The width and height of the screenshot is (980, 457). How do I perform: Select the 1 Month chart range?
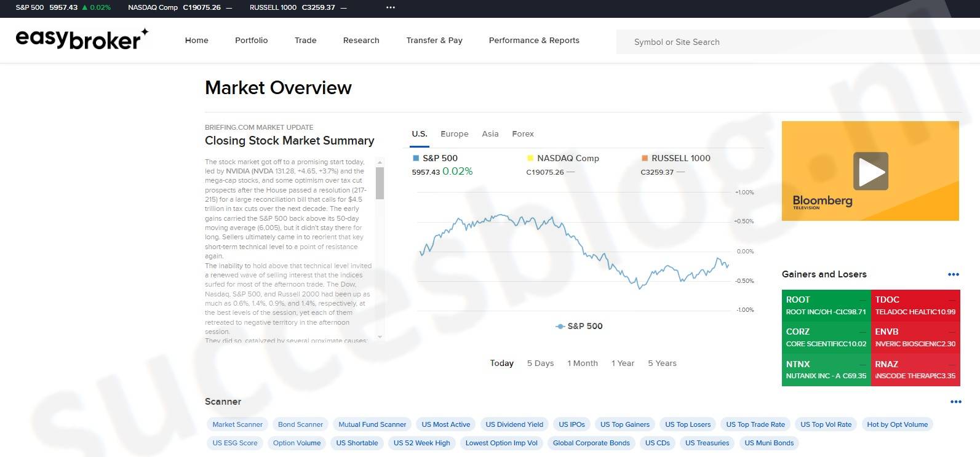pos(582,364)
